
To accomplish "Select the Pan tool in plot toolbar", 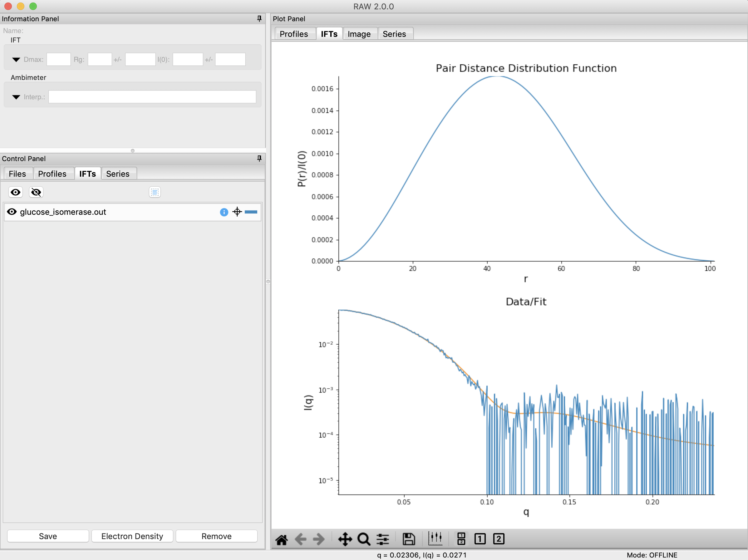I will point(345,539).
